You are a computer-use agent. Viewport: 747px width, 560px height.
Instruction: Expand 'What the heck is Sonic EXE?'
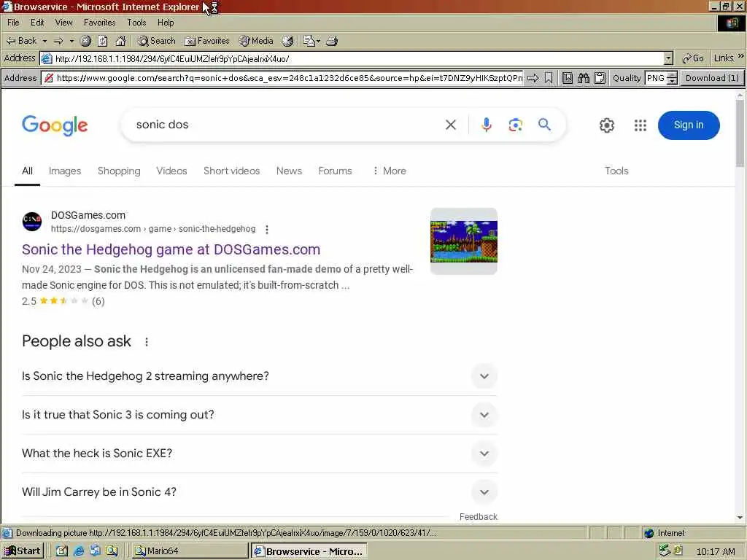[x=259, y=454]
